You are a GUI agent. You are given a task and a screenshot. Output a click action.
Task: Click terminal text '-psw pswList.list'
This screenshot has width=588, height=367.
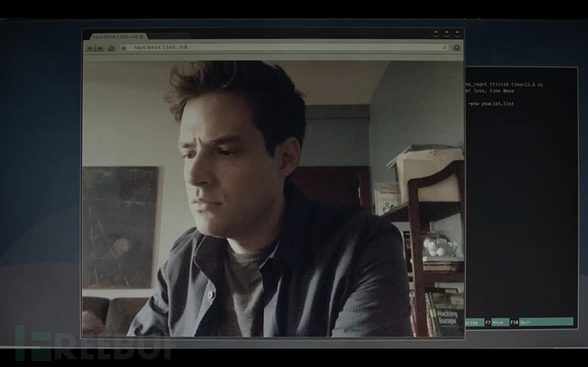[491, 104]
